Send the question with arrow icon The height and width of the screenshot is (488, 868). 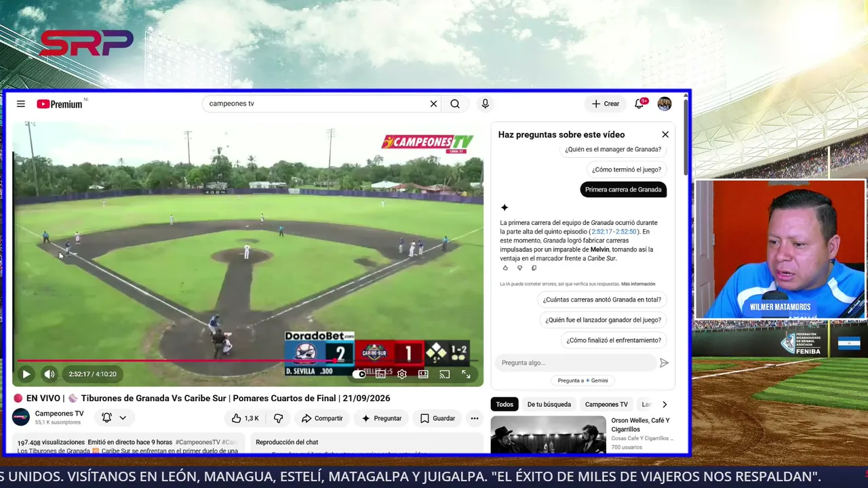[x=664, y=363]
